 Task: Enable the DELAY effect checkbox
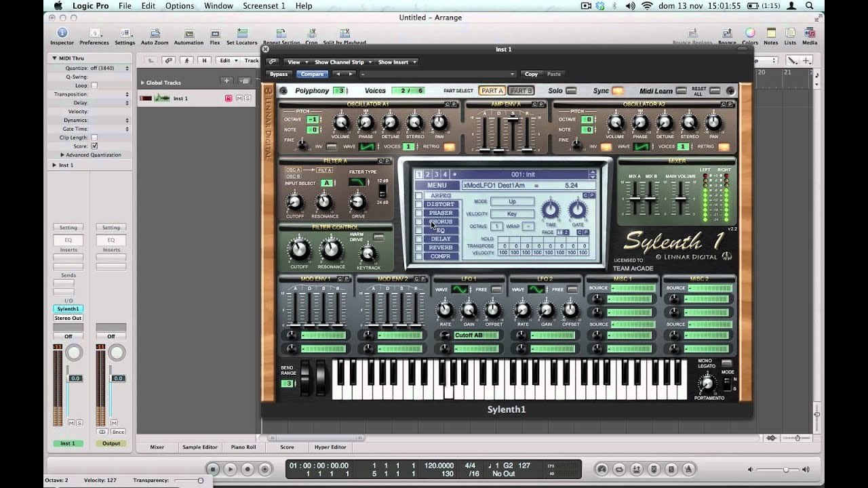[419, 239]
